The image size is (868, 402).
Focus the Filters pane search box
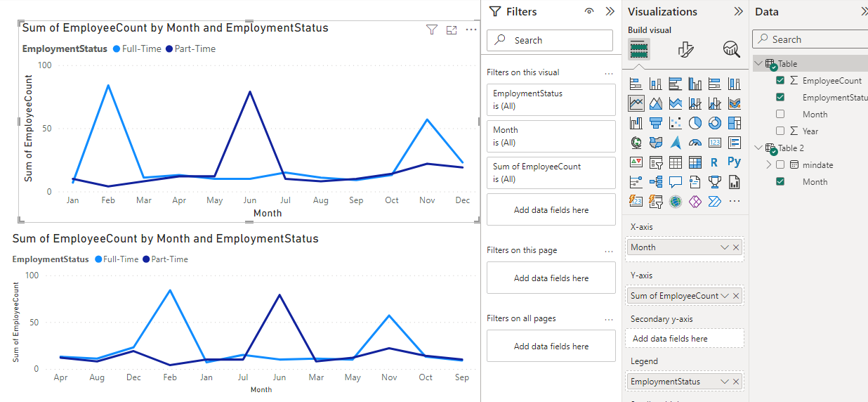tap(550, 40)
